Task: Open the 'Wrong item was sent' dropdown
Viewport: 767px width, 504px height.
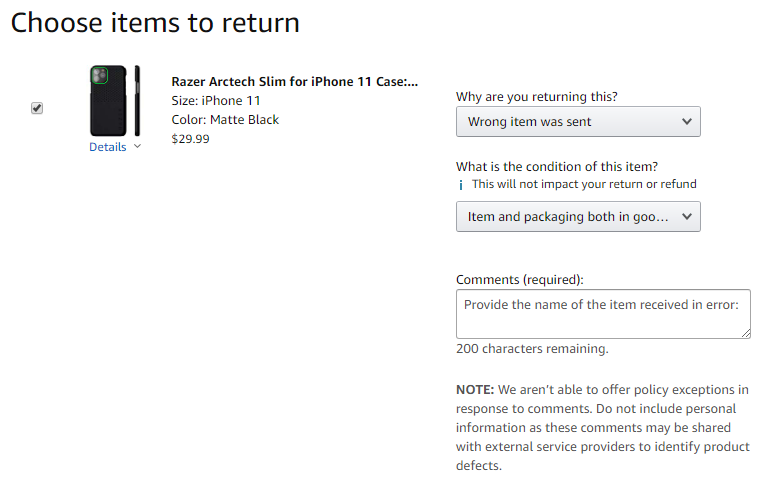Action: [x=578, y=121]
